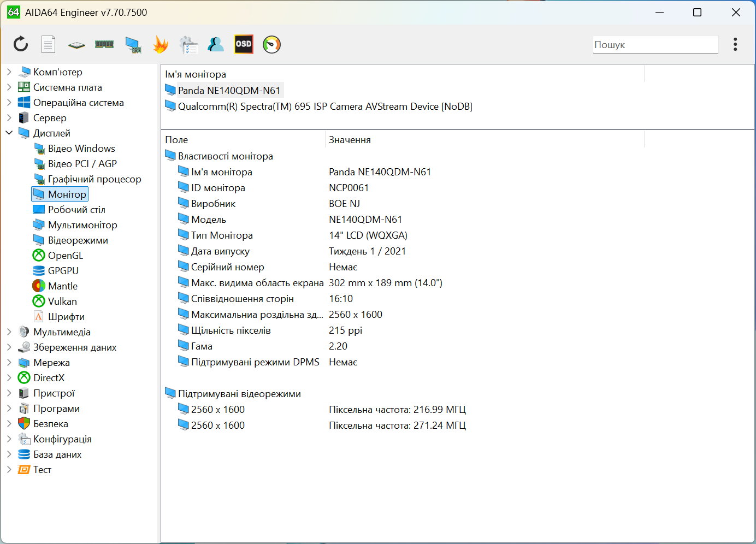The width and height of the screenshot is (756, 544).
Task: Select Відео Windows in the tree
Action: coord(81,149)
